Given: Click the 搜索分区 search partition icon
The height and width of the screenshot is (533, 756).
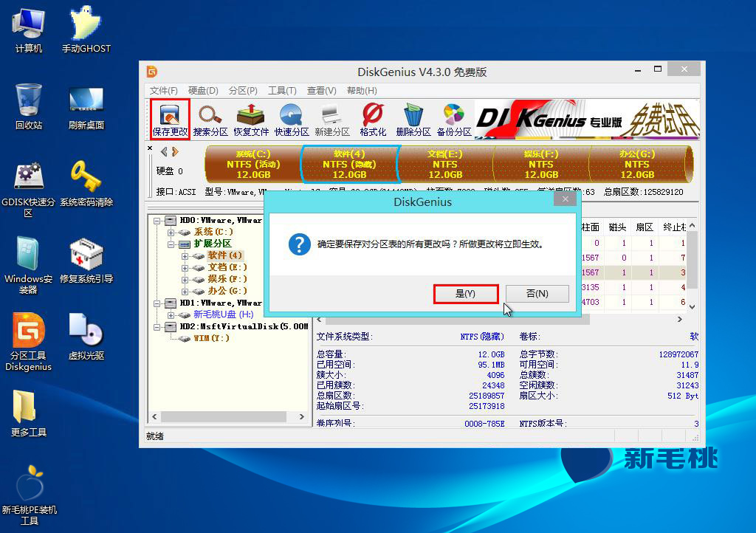Looking at the screenshot, I should [210, 120].
